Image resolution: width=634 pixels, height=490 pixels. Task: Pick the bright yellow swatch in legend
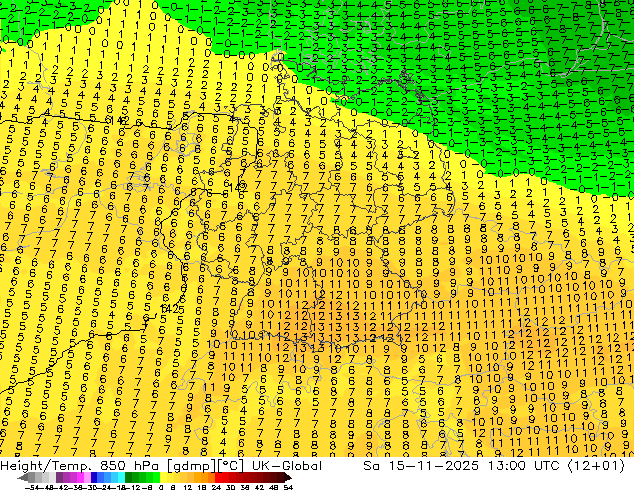163,477
